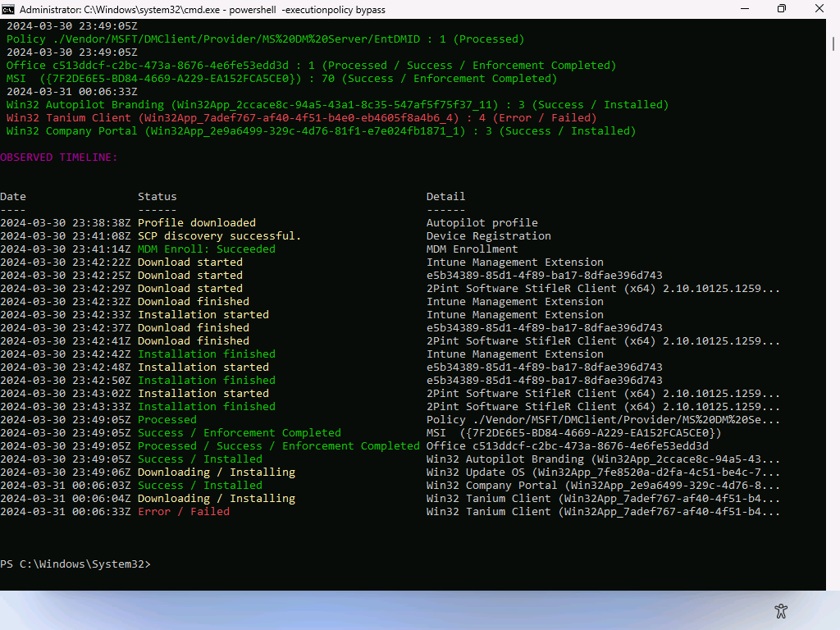Click the Profile downloaded status entry

tap(197, 223)
